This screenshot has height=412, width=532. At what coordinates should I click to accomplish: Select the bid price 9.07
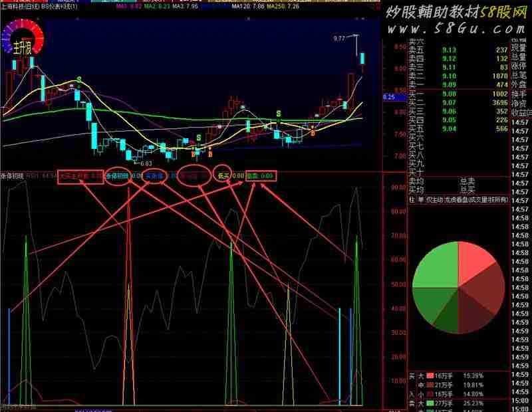[449, 103]
